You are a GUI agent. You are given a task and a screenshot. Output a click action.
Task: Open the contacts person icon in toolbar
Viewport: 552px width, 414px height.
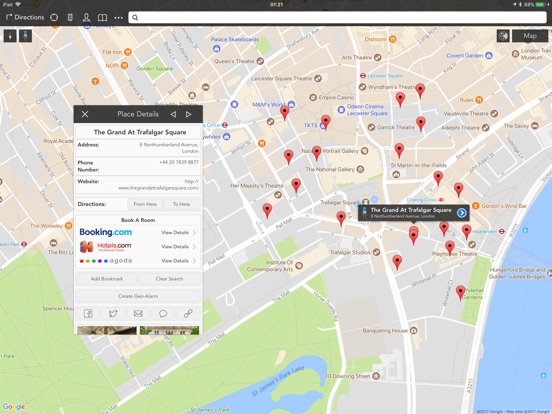coord(86,17)
